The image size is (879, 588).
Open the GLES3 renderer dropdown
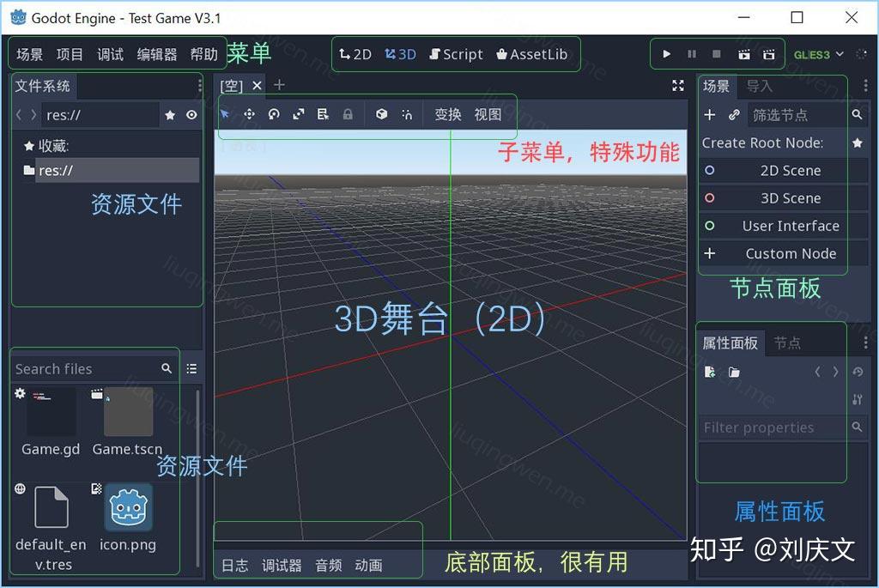click(815, 53)
